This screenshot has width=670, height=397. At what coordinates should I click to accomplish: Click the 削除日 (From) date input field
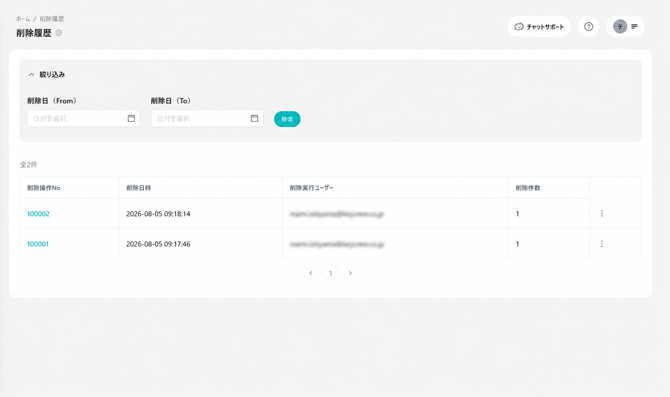tap(83, 118)
